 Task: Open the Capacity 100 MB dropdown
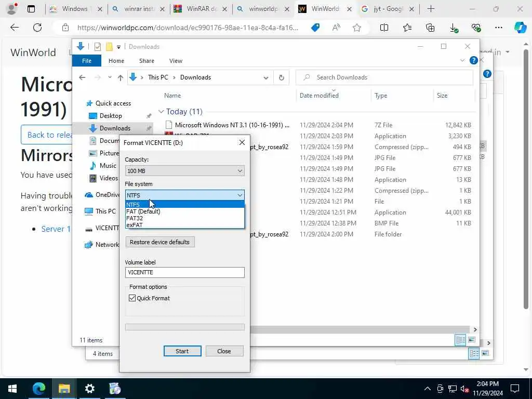pyautogui.click(x=184, y=170)
